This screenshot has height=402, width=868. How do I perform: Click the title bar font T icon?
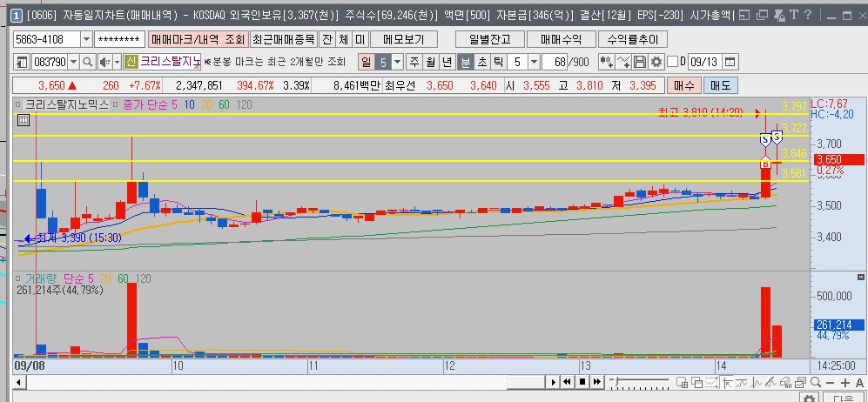793,16
